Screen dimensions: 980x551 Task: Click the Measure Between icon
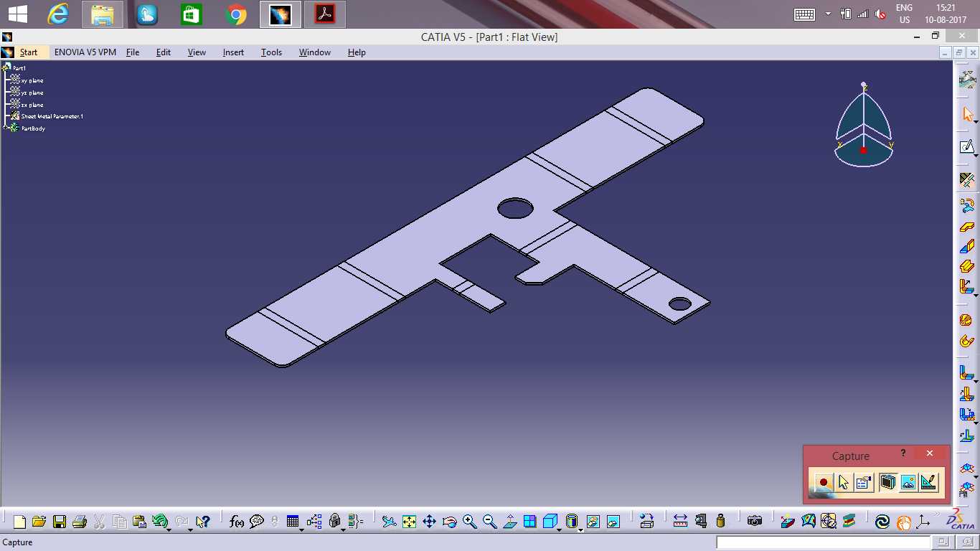[680, 522]
